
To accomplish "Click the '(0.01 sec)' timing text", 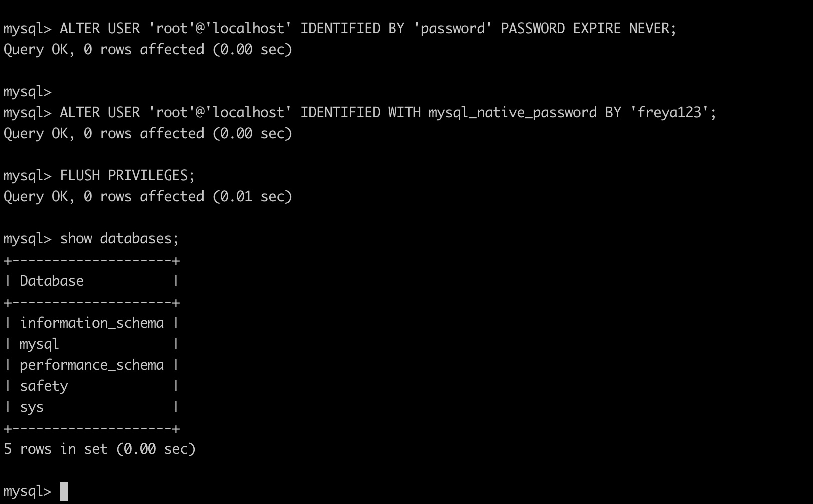I will pos(252,196).
